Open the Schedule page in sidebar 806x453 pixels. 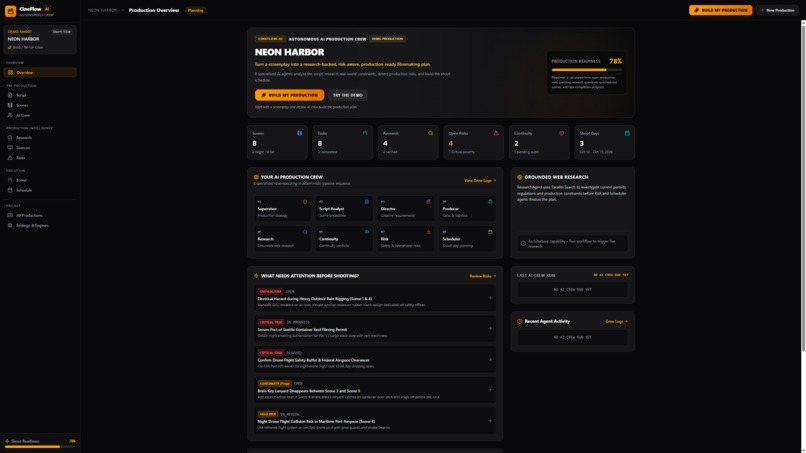coord(40,190)
